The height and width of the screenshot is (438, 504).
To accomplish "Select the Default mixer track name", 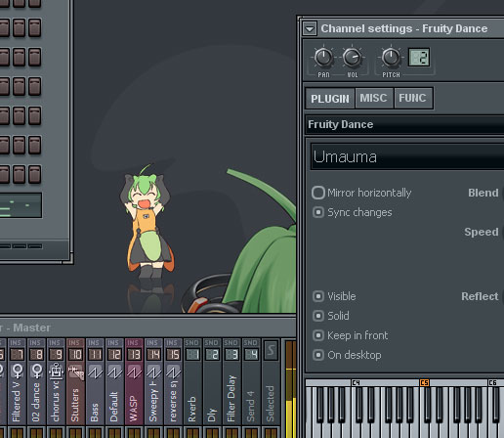I will [114, 407].
